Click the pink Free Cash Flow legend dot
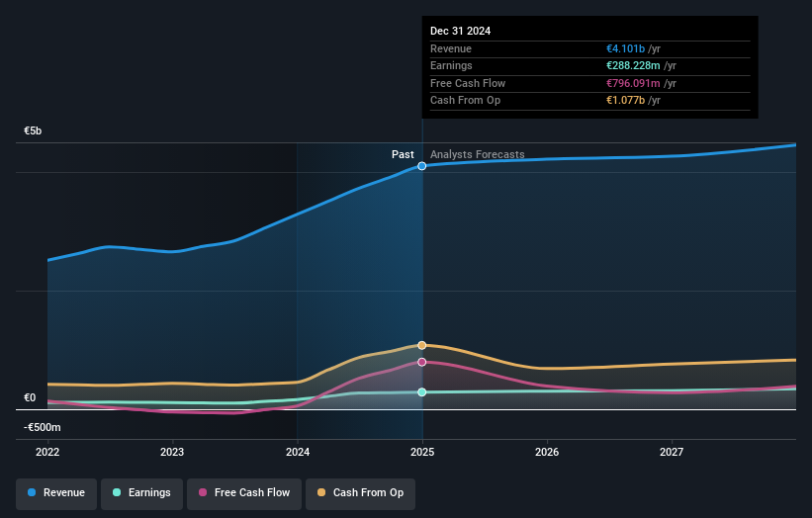 pos(203,492)
